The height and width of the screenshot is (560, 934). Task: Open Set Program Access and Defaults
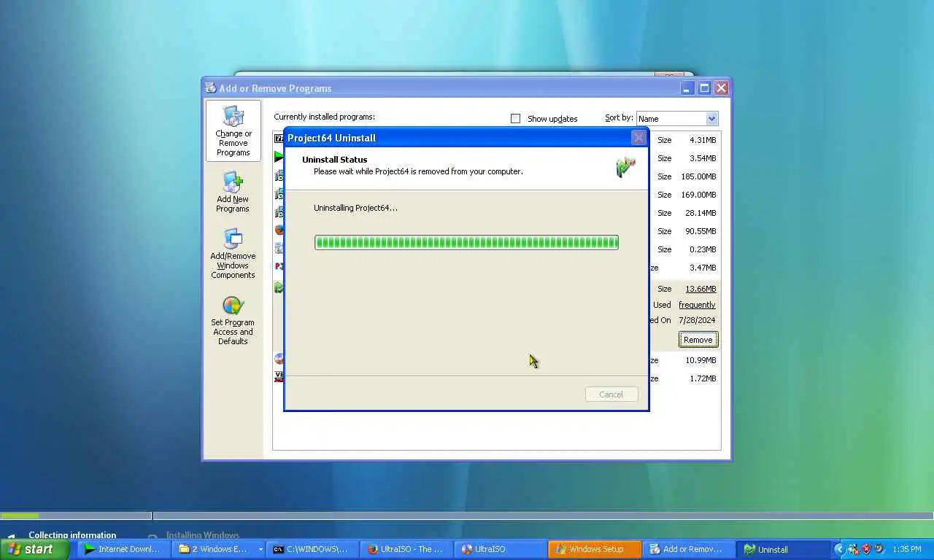(233, 319)
